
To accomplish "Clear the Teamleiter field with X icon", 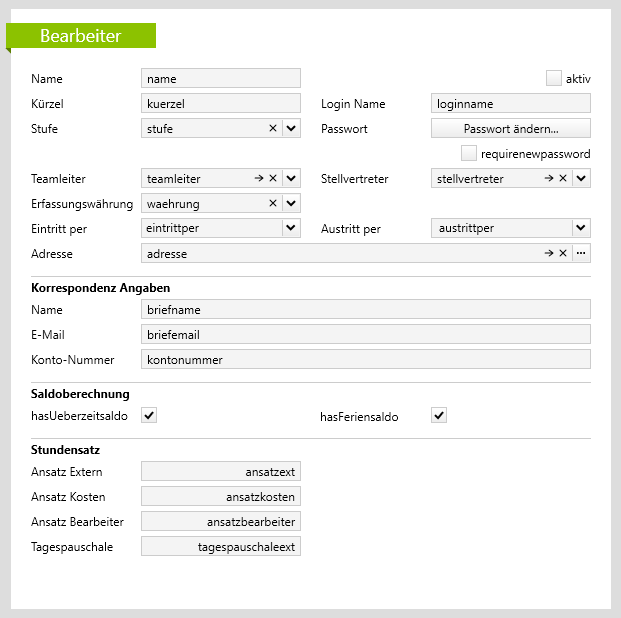I will (x=273, y=178).
